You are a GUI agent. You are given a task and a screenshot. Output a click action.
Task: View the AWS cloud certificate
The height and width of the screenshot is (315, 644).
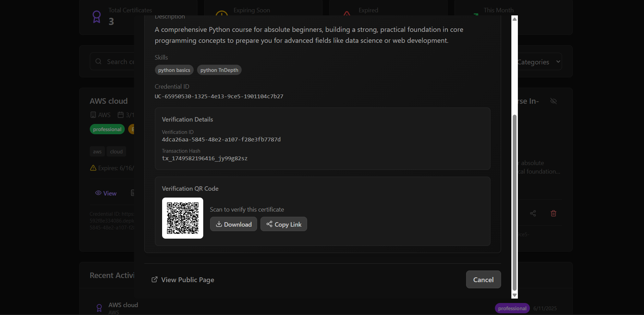point(106,193)
